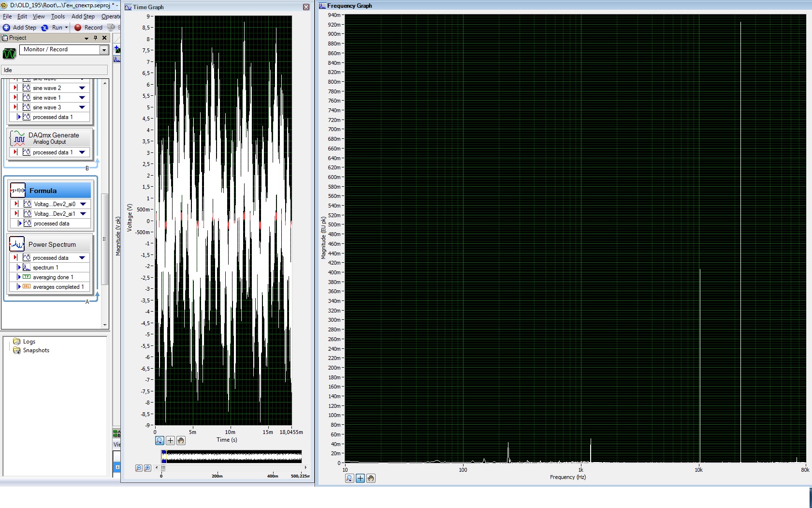
Task: Open the Edit menu
Action: [x=22, y=16]
